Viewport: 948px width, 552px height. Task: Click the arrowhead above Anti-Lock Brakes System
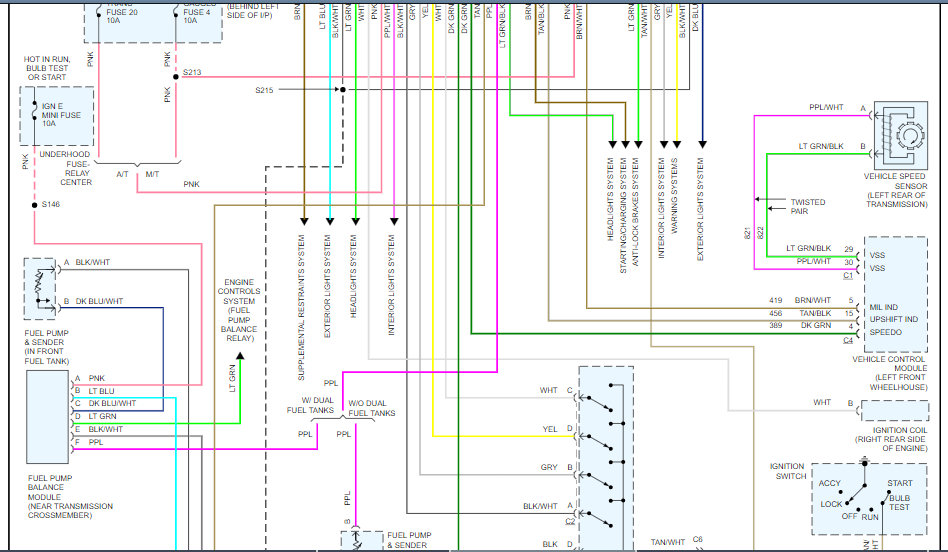pos(638,144)
